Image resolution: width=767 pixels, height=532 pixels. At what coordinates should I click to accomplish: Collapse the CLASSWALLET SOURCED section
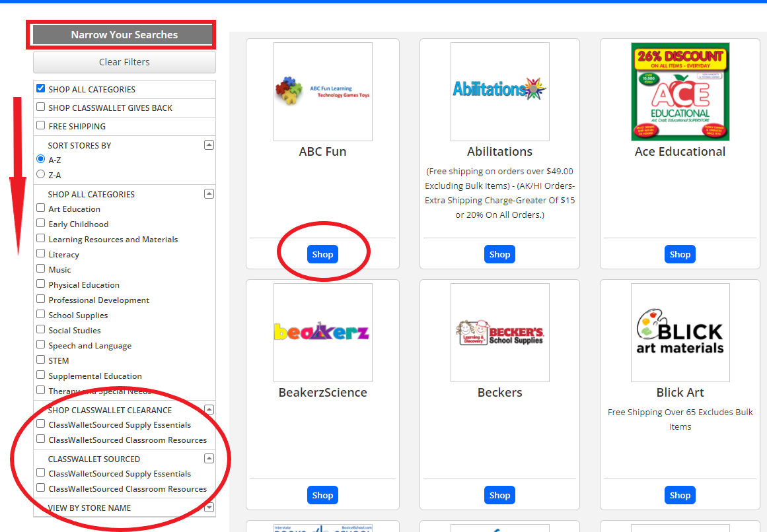click(209, 459)
